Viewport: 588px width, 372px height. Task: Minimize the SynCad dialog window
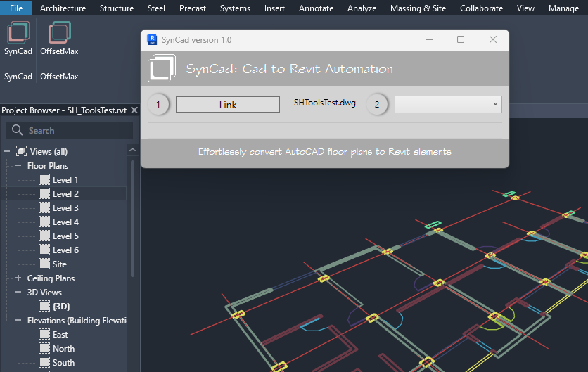click(429, 39)
